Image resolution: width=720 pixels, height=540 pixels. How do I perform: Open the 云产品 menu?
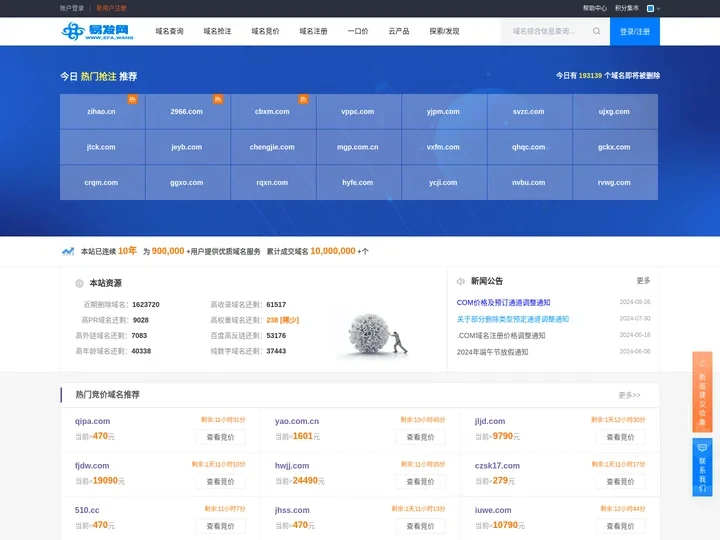[x=399, y=31]
